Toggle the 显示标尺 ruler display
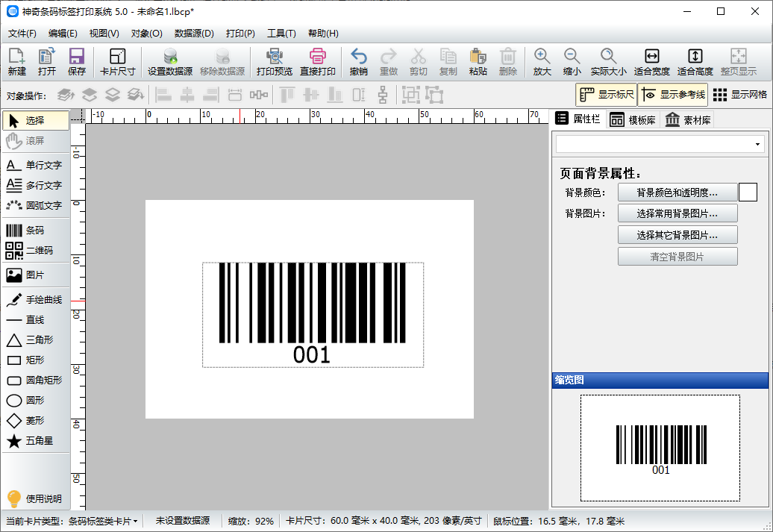773x532 pixels. [607, 95]
